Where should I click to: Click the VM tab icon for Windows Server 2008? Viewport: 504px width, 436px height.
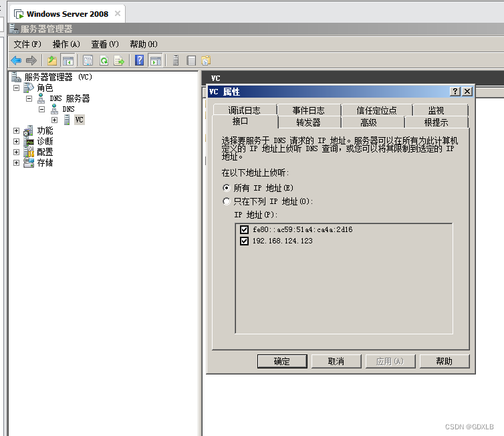[19, 14]
